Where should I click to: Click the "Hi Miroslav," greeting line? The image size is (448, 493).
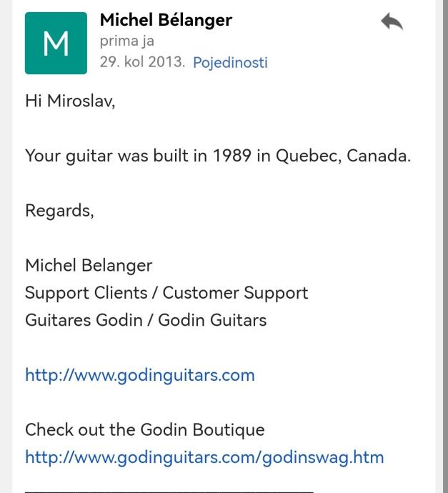click(x=70, y=101)
